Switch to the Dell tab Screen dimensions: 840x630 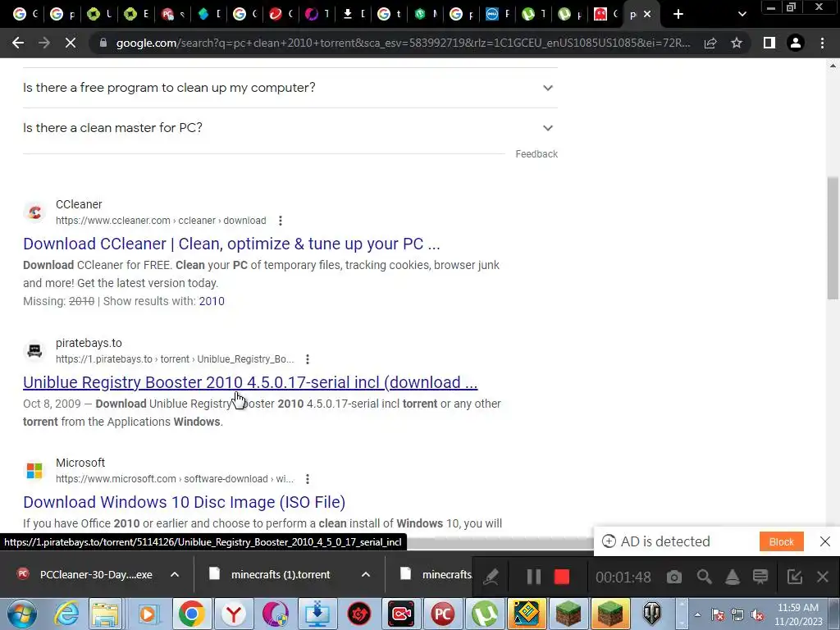click(498, 14)
